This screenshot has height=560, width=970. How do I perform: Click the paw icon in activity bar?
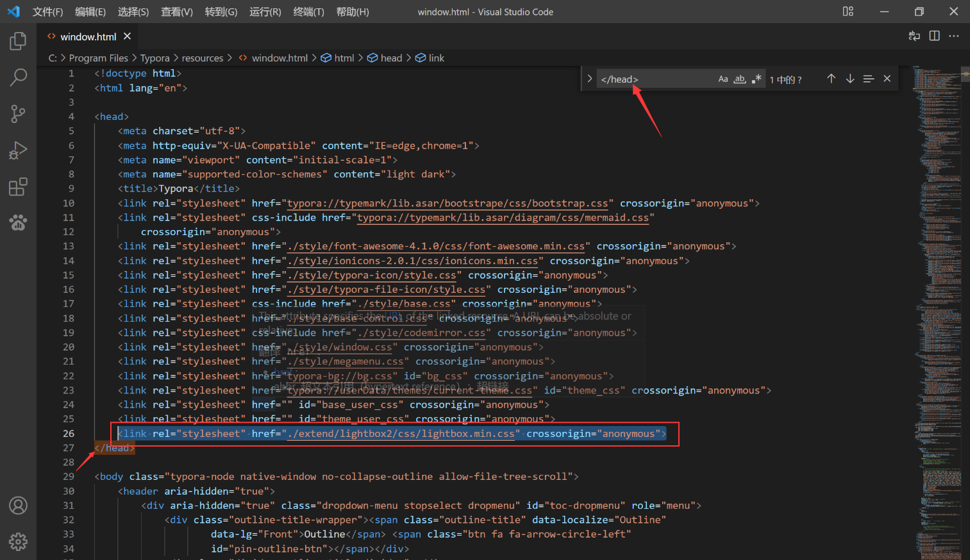point(18,222)
